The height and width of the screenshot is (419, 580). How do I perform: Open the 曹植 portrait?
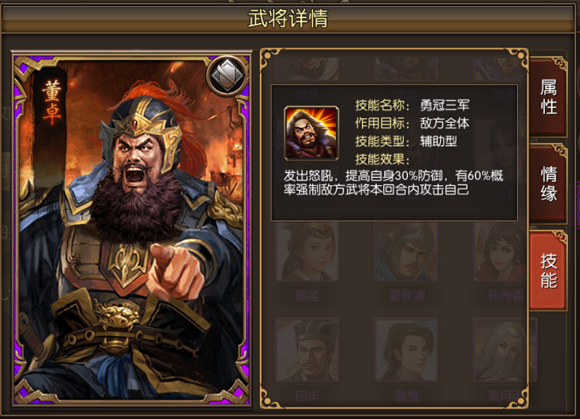(406, 349)
